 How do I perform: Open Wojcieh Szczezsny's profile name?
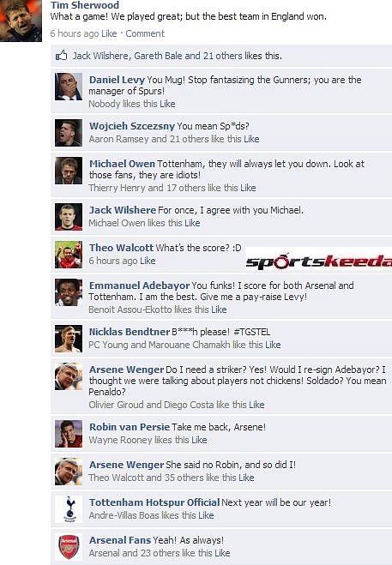click(x=131, y=126)
